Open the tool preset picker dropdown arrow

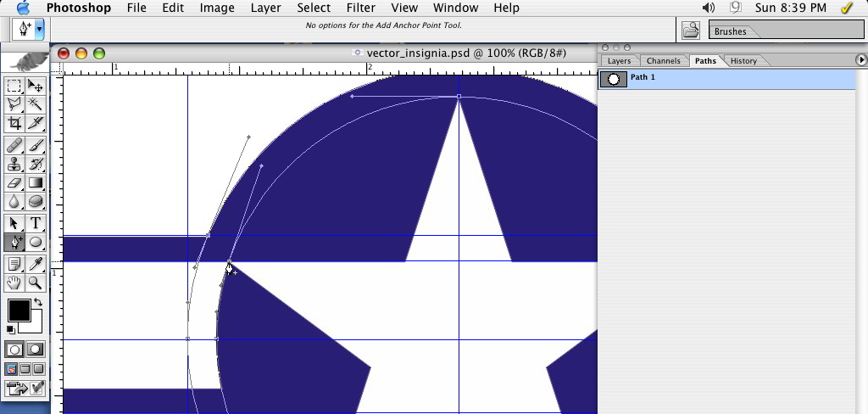coord(39,30)
